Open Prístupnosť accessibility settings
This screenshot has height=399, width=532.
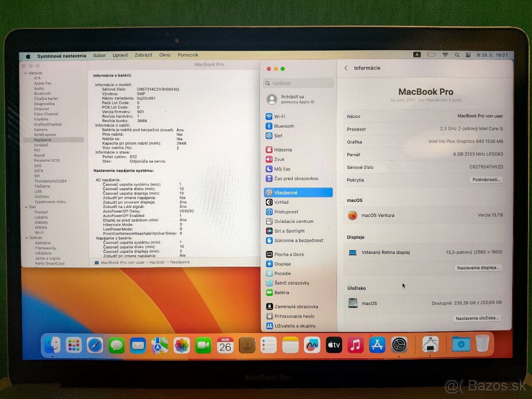(286, 211)
